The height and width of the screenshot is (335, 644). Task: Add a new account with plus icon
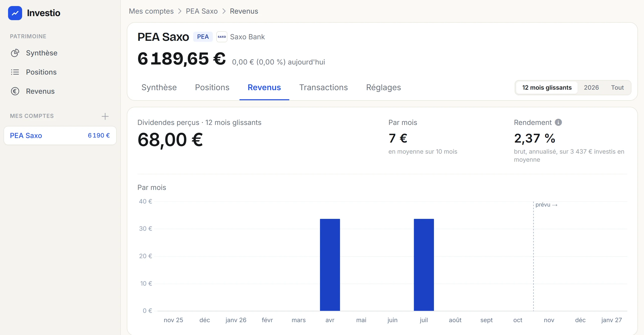tap(105, 116)
